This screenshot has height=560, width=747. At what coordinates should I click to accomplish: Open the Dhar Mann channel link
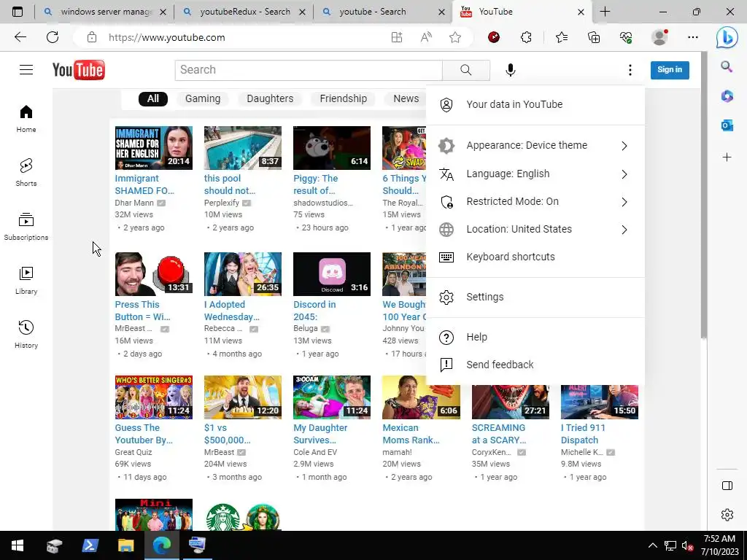134,203
